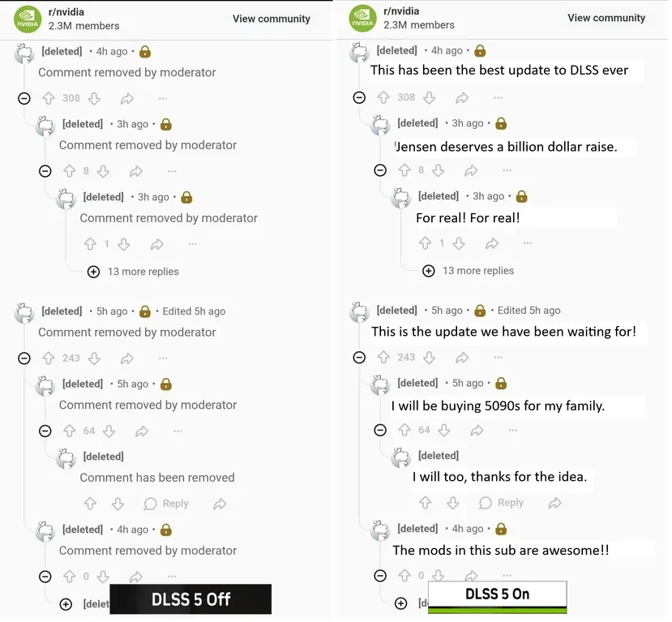Image resolution: width=672 pixels, height=622 pixels.
Task: Share the "I will too, thanks" comment
Action: coord(554,503)
